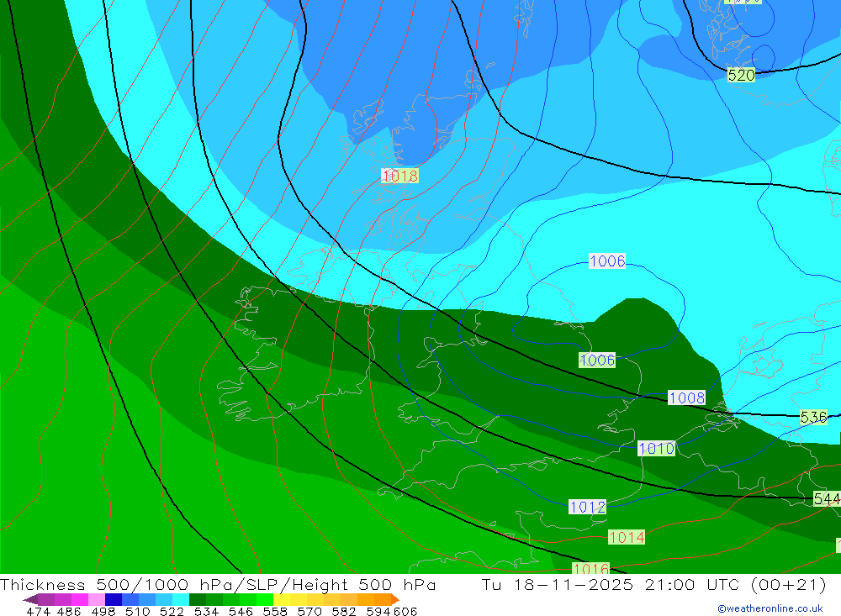Viewport: 841px width, 616px height.
Task: Click the cyan legend swatch beside dark green
Action: point(181,599)
